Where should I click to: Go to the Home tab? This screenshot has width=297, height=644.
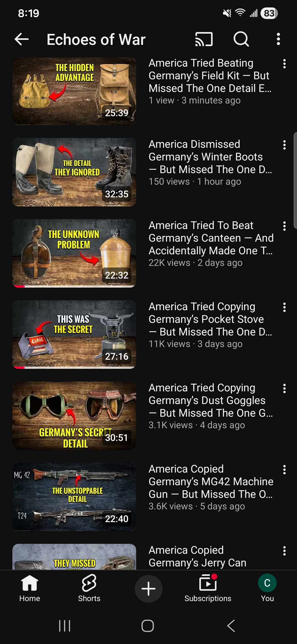click(30, 589)
